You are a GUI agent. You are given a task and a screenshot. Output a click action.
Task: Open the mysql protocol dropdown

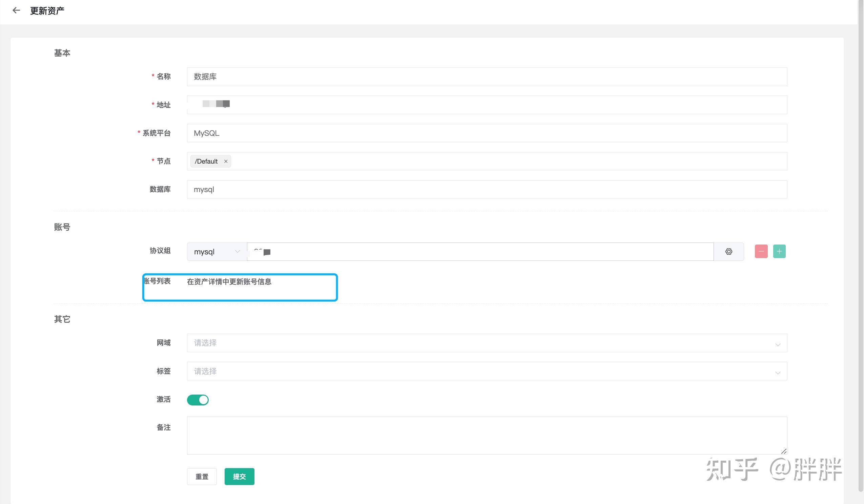(x=217, y=252)
